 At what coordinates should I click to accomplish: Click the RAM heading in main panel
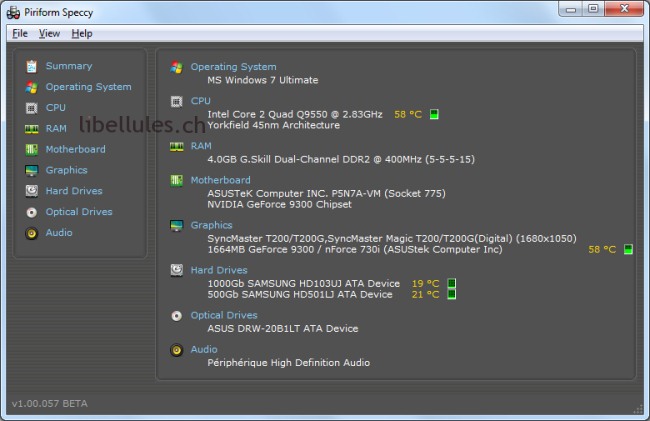(x=201, y=146)
